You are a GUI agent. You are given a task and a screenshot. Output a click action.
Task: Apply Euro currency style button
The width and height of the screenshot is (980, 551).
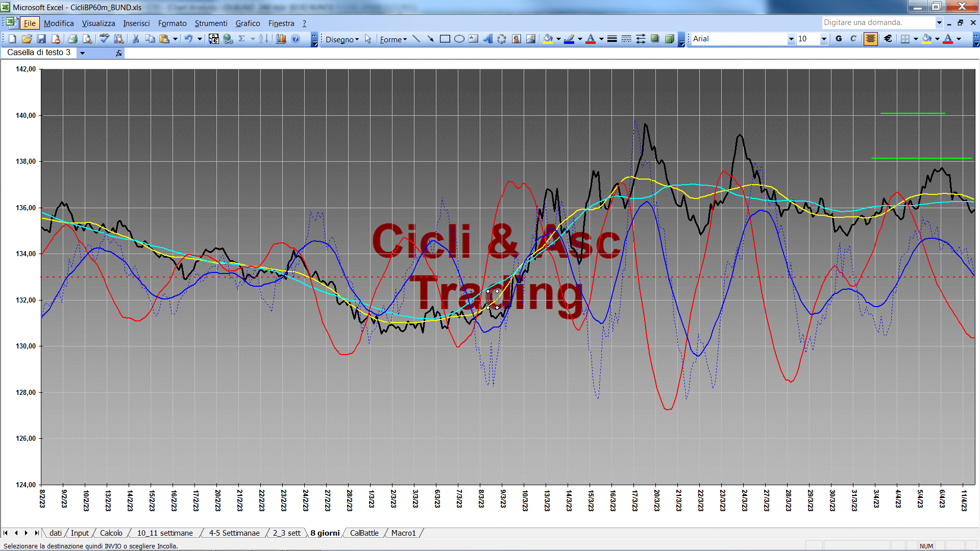[888, 39]
